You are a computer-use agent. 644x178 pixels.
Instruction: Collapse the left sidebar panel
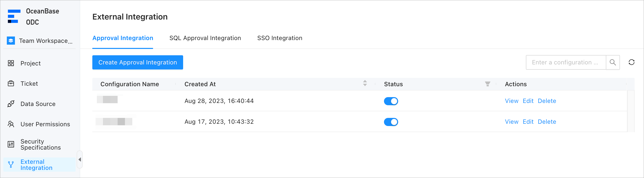coord(80,159)
